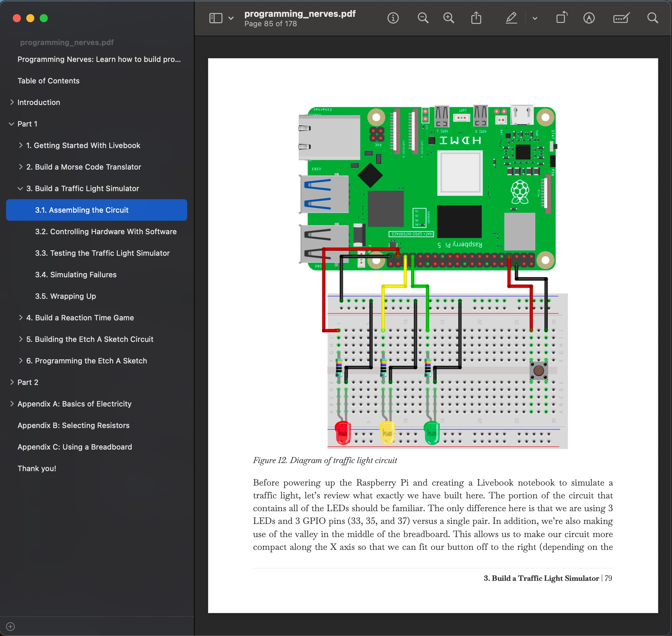
Task: Collapse the Part 1 outline section
Action: tap(11, 124)
